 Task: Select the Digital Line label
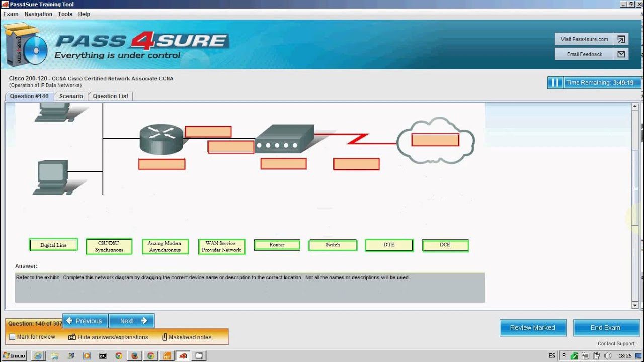click(x=53, y=245)
